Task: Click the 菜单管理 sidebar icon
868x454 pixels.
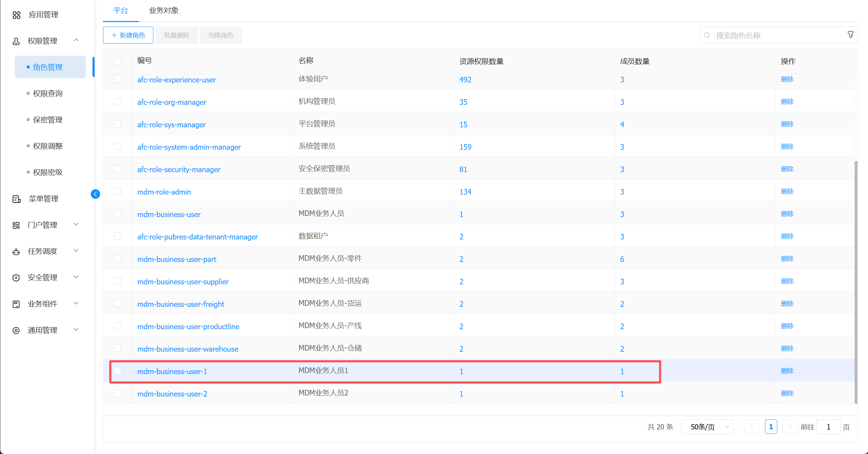Action: click(16, 199)
